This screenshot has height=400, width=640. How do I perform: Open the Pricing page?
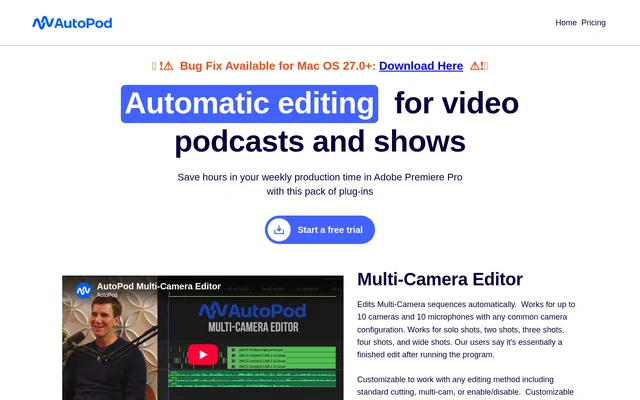[593, 23]
